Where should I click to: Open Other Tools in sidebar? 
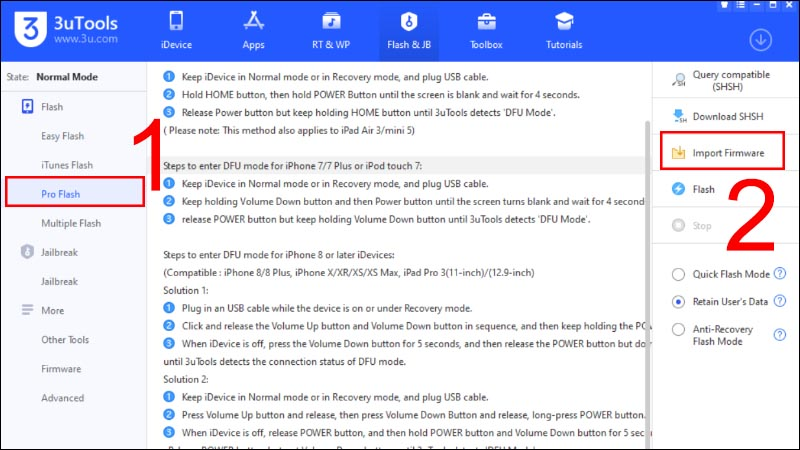coord(65,339)
